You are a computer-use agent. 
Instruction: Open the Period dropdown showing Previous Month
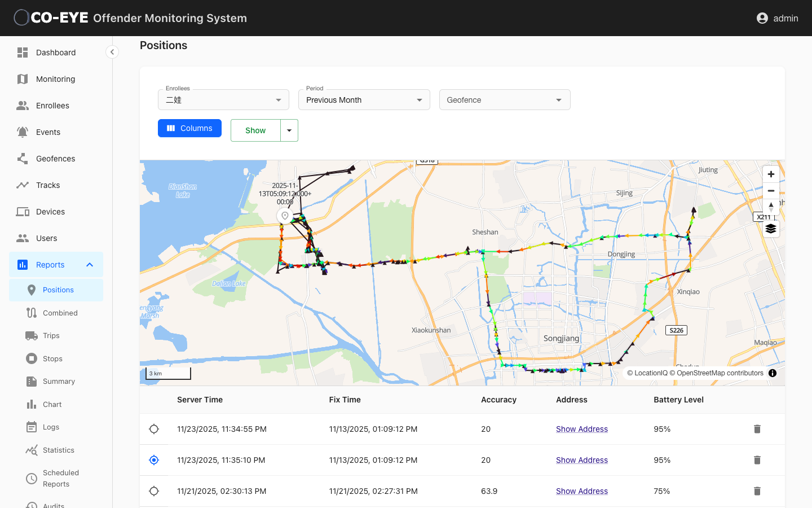[x=364, y=100]
